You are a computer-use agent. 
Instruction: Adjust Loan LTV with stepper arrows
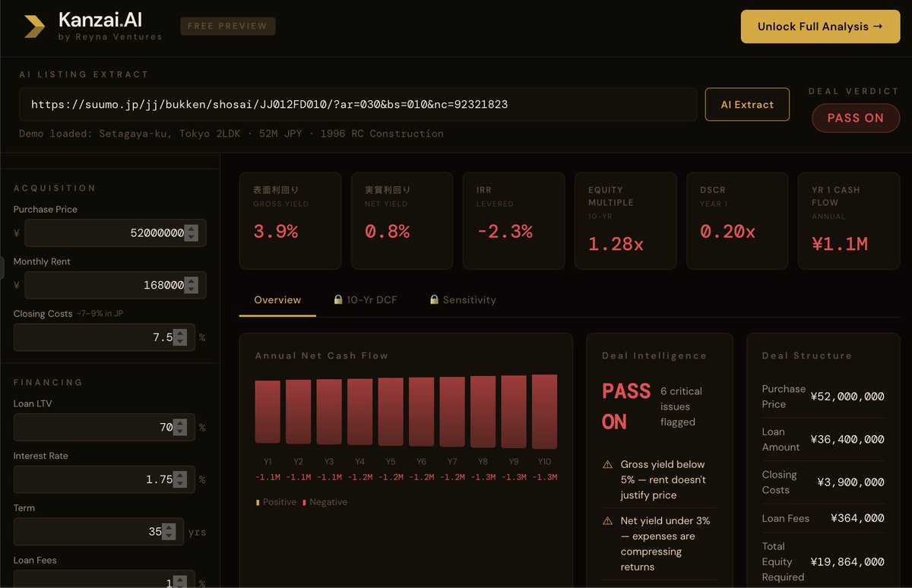click(x=180, y=428)
